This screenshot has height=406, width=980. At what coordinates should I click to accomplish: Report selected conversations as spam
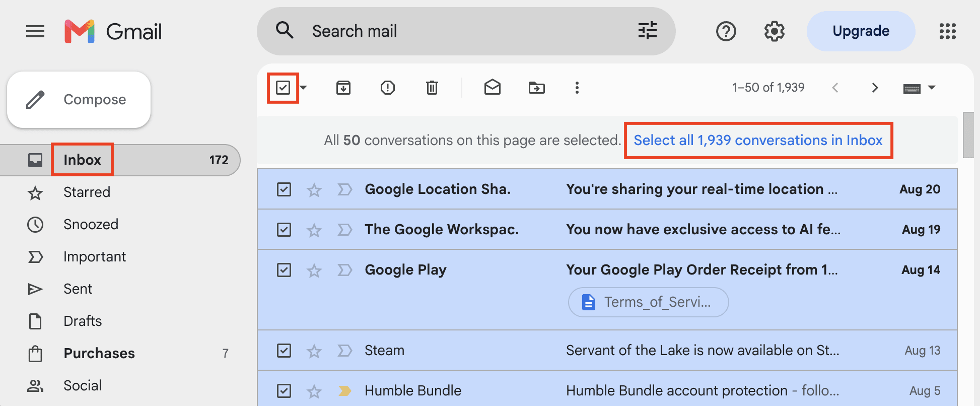point(388,88)
